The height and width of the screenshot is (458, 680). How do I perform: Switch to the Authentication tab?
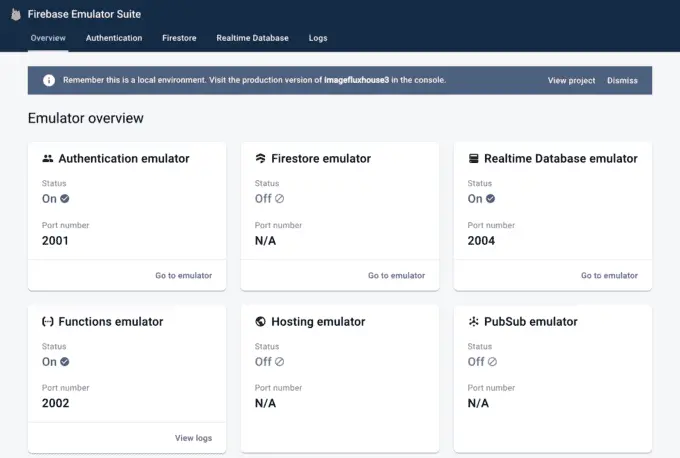click(x=114, y=38)
